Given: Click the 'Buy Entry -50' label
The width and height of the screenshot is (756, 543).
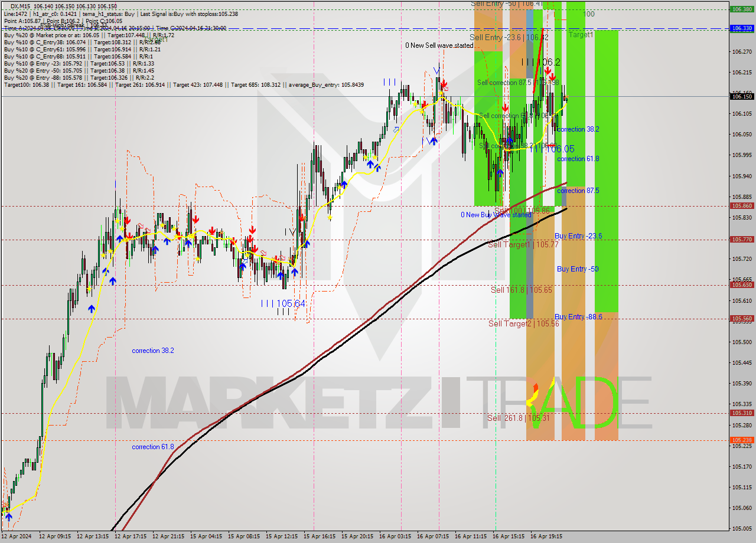Looking at the screenshot, I should 578,269.
